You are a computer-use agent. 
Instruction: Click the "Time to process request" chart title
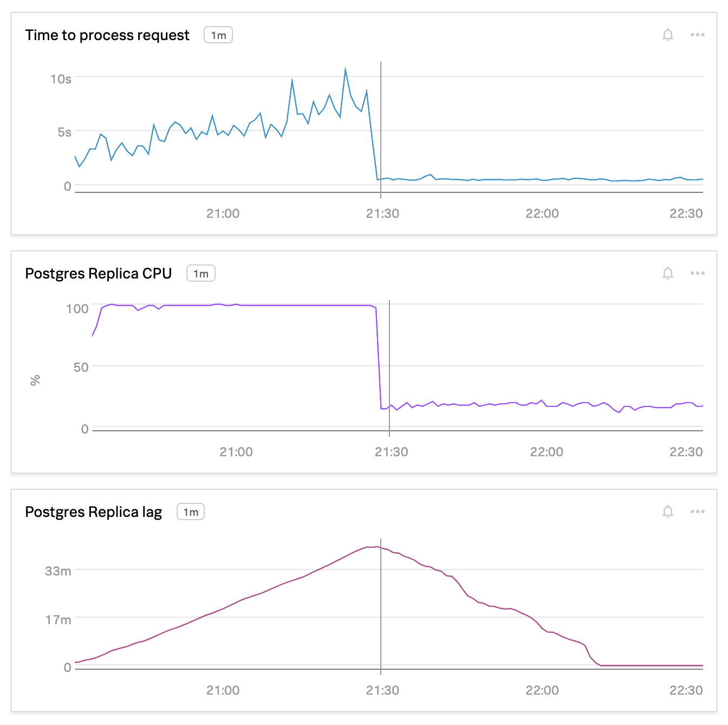point(107,35)
